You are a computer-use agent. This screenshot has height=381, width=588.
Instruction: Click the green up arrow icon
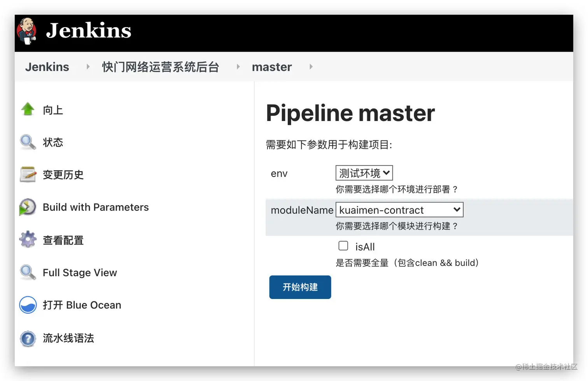point(28,109)
